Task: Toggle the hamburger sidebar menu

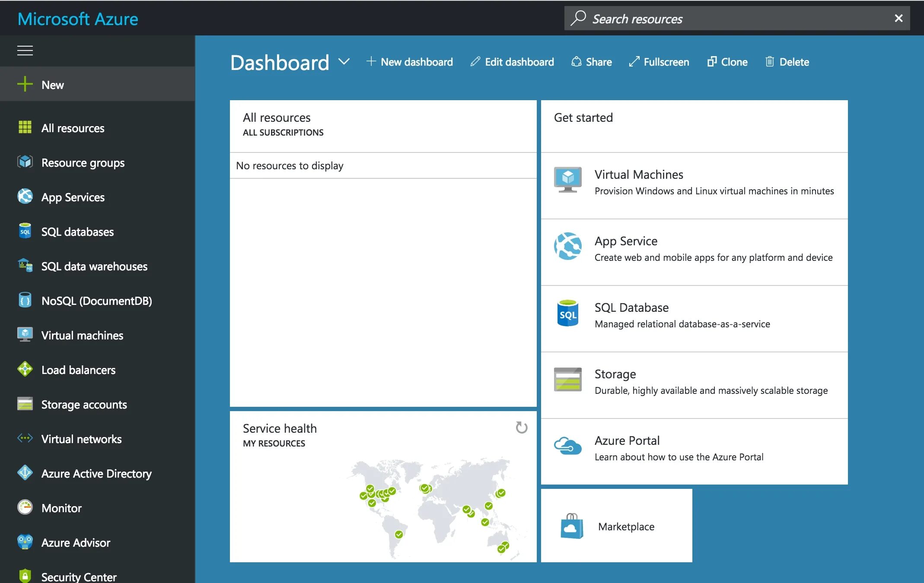Action: click(x=25, y=51)
